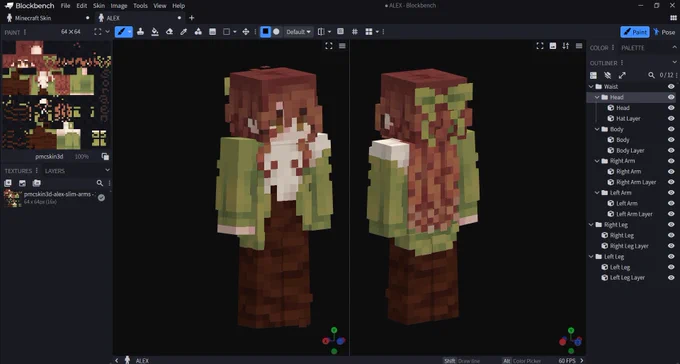Open the File menu
Image resolution: width=680 pixels, height=364 pixels.
[65, 6]
